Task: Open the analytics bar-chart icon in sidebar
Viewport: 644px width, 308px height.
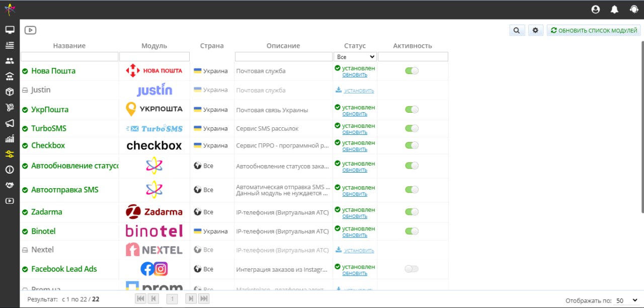Action: click(x=10, y=139)
